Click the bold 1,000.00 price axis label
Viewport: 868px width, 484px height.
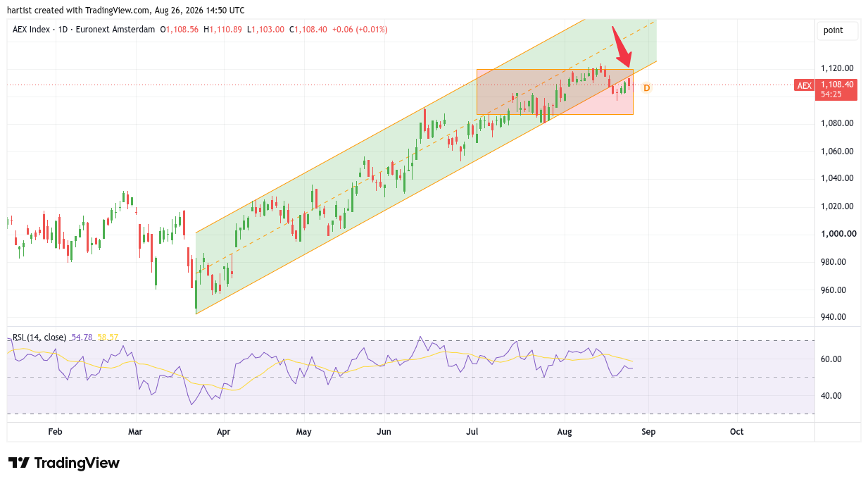[x=837, y=234]
